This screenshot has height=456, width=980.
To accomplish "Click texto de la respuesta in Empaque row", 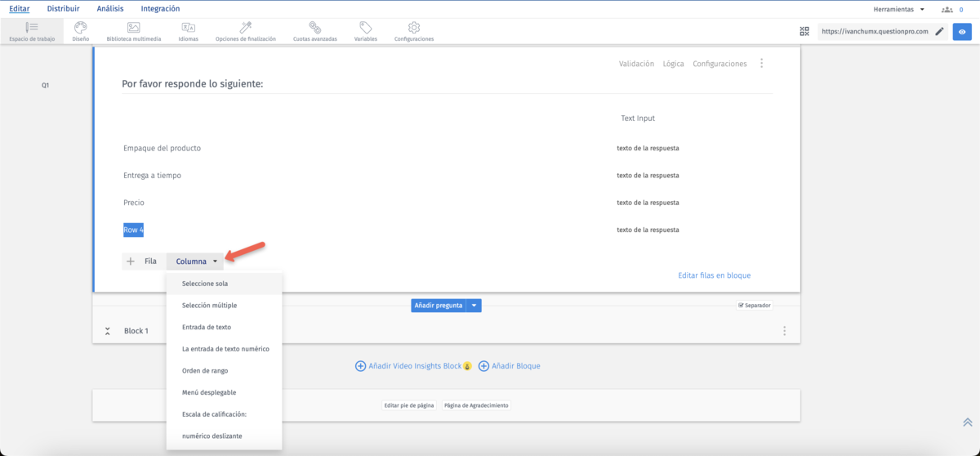I will (x=648, y=148).
